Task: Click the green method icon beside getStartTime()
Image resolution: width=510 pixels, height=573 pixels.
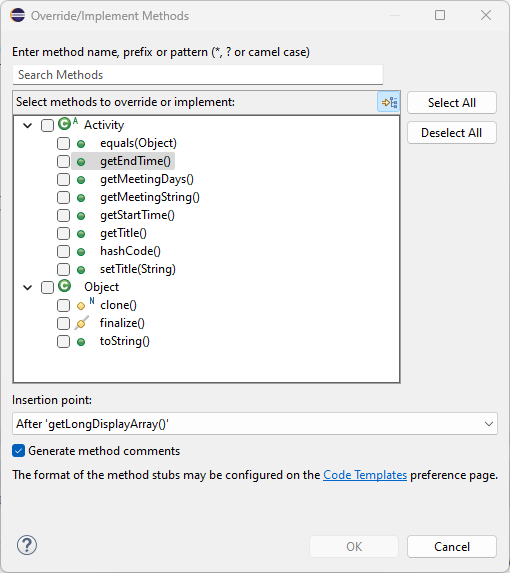Action: (81, 216)
